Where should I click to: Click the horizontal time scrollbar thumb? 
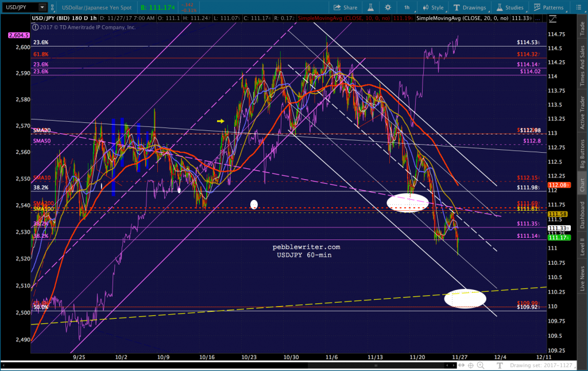point(375,365)
